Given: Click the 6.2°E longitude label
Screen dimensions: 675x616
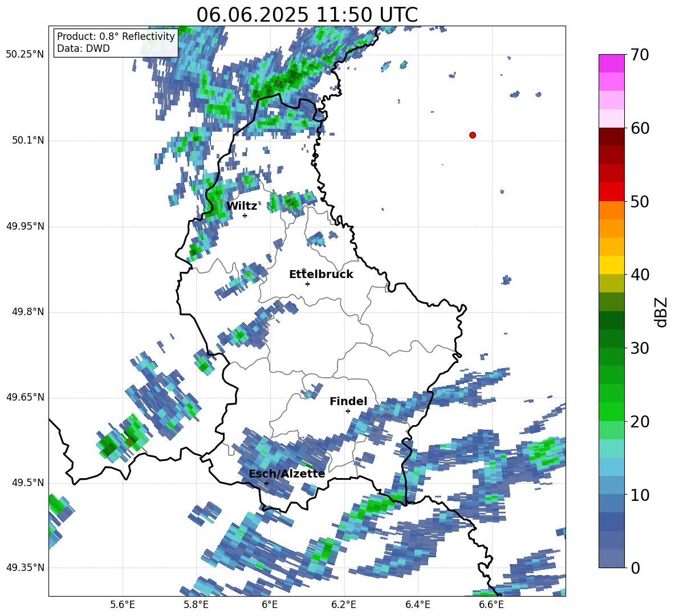Looking at the screenshot, I should click(x=344, y=605).
